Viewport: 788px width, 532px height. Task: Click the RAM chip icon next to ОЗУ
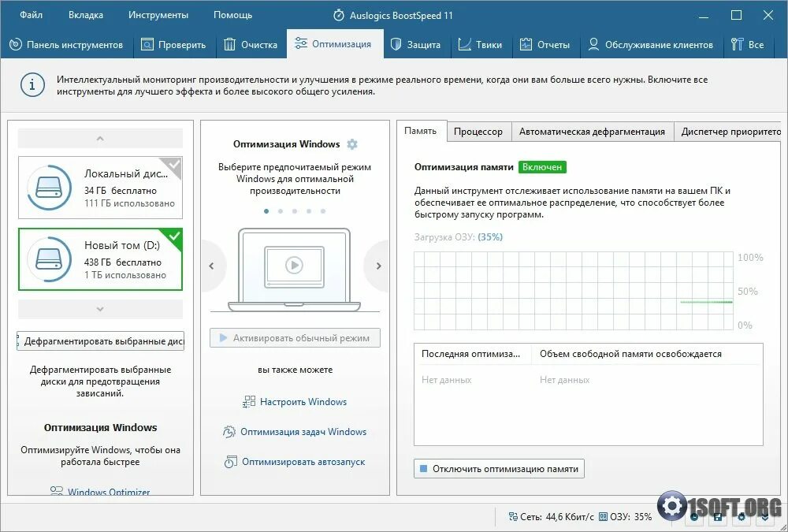pos(604,517)
